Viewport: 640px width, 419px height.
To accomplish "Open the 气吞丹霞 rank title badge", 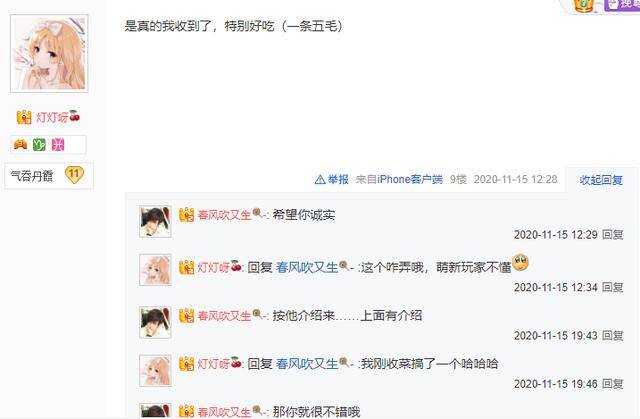I will (32, 176).
